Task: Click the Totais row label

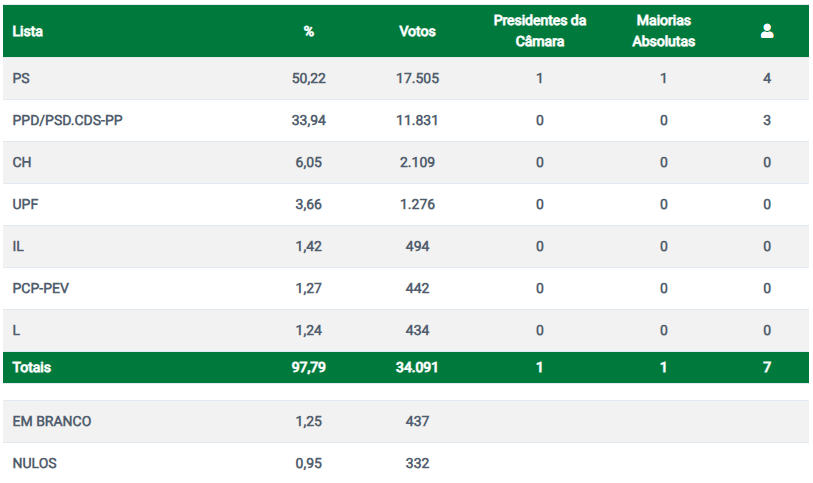Action: [32, 367]
